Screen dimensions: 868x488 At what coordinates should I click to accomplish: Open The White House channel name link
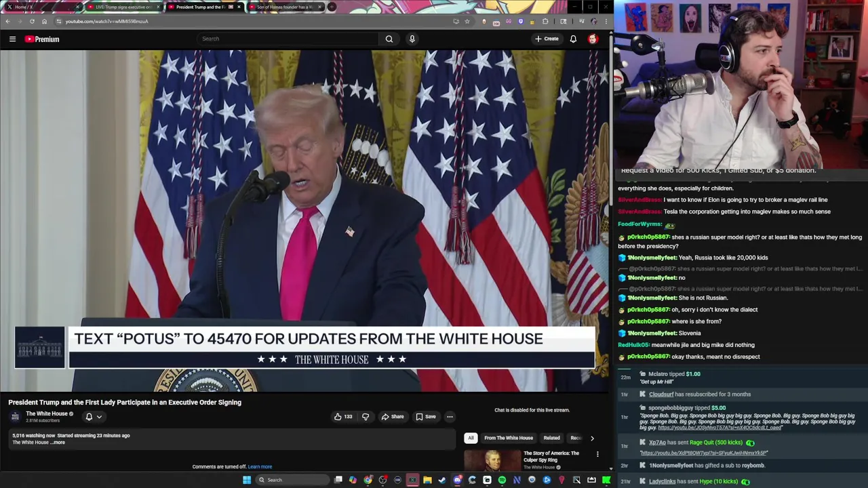pos(47,413)
